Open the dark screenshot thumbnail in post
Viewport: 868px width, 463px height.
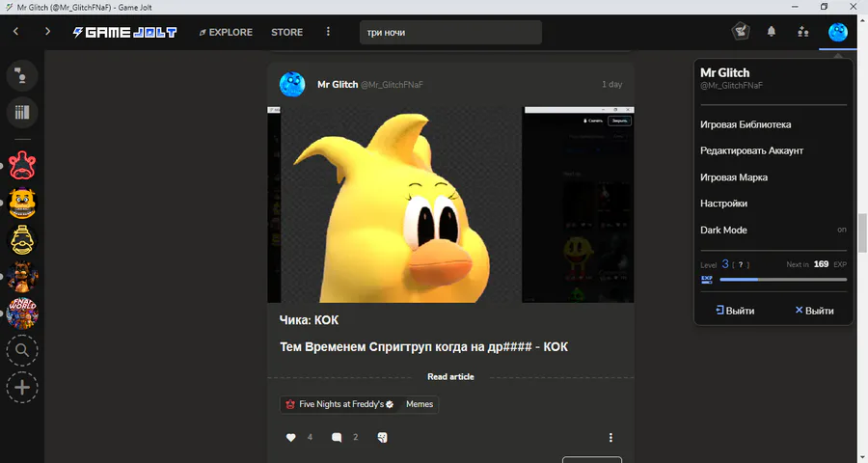579,204
